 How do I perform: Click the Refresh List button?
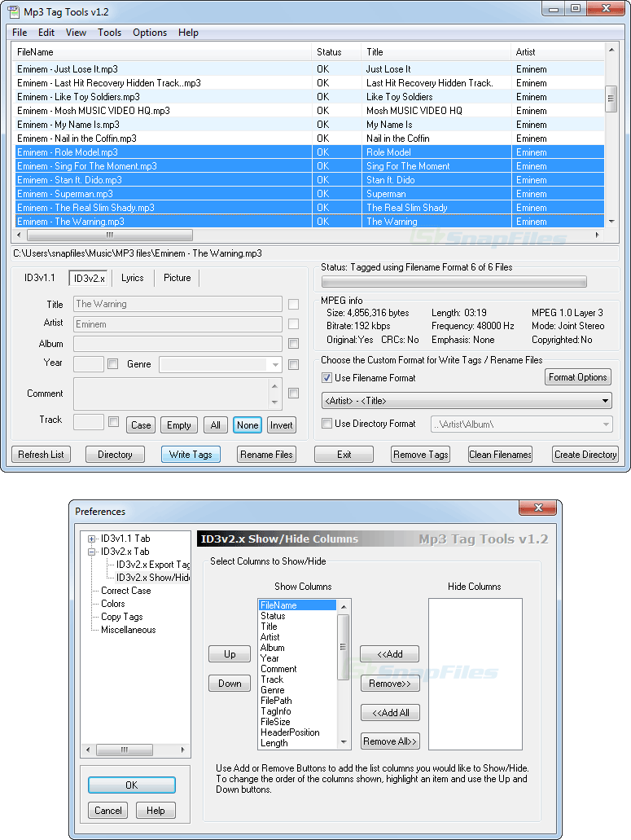(x=41, y=455)
